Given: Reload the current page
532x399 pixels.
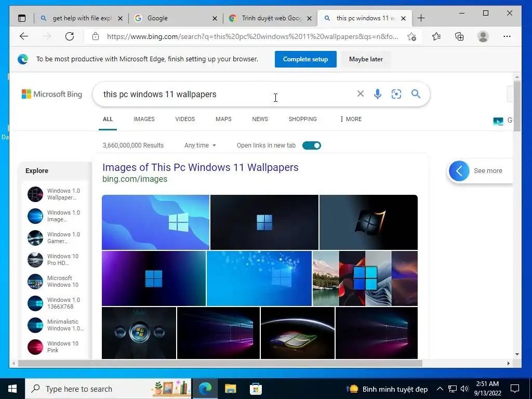Looking at the screenshot, I should click(70, 36).
